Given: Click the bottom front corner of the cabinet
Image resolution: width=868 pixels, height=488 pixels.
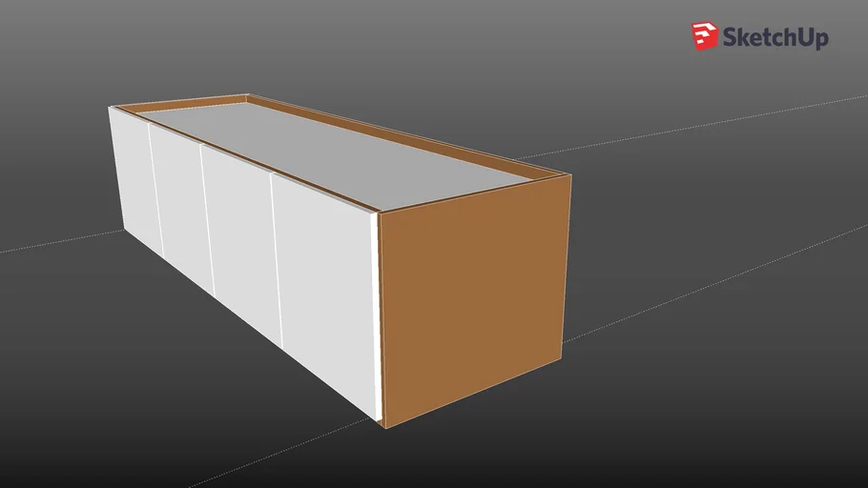Looking at the screenshot, I should point(383,426).
